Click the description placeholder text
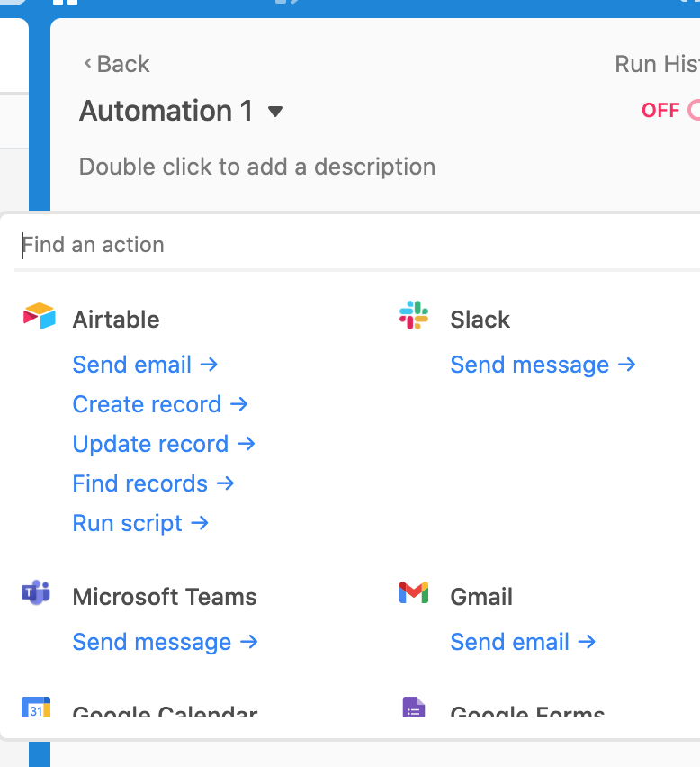This screenshot has height=767, width=700. [257, 167]
